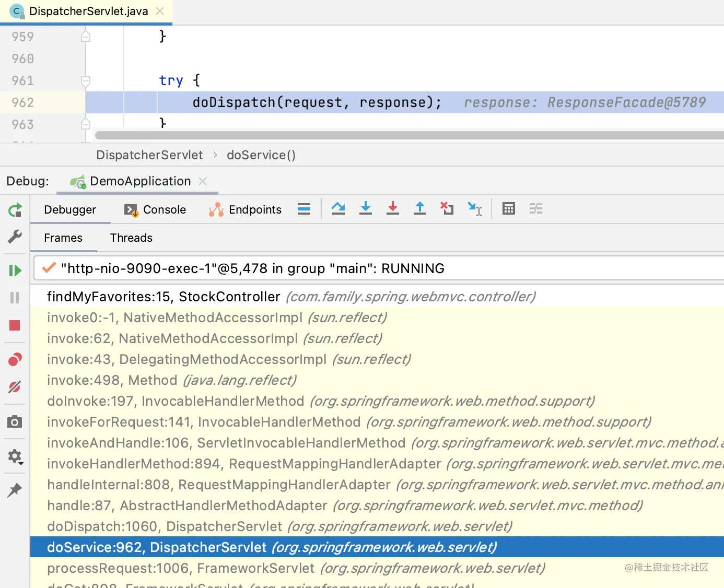The image size is (724, 588).
Task: Toggle fold marker at line 963
Action: 86,124
